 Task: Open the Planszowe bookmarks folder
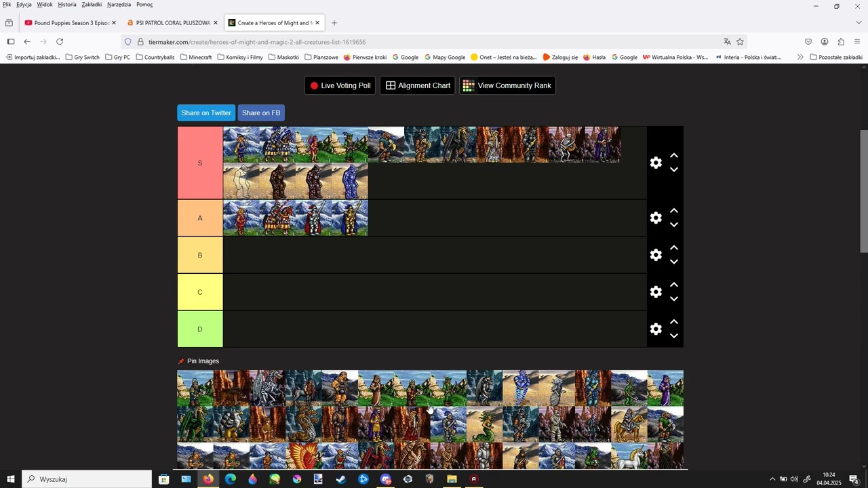[321, 58]
